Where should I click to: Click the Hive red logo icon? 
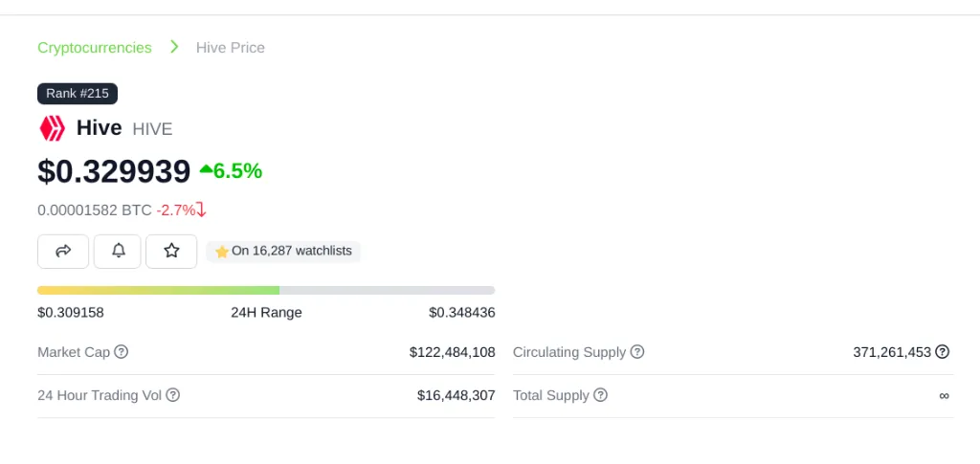pos(52,128)
